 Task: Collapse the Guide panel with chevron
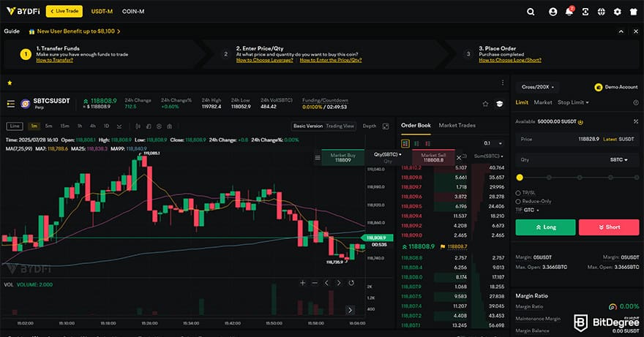pyautogui.click(x=621, y=31)
